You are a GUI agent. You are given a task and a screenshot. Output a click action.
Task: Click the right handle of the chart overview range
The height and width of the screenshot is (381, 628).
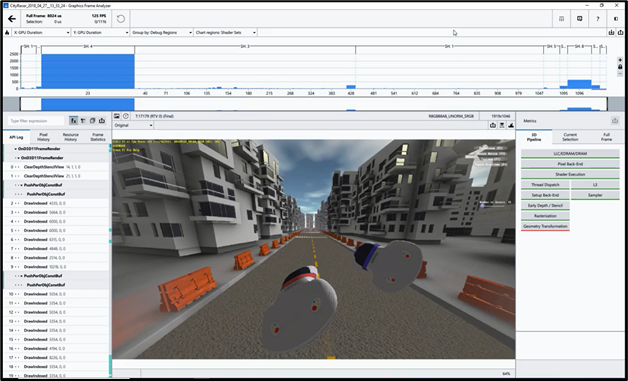607,104
